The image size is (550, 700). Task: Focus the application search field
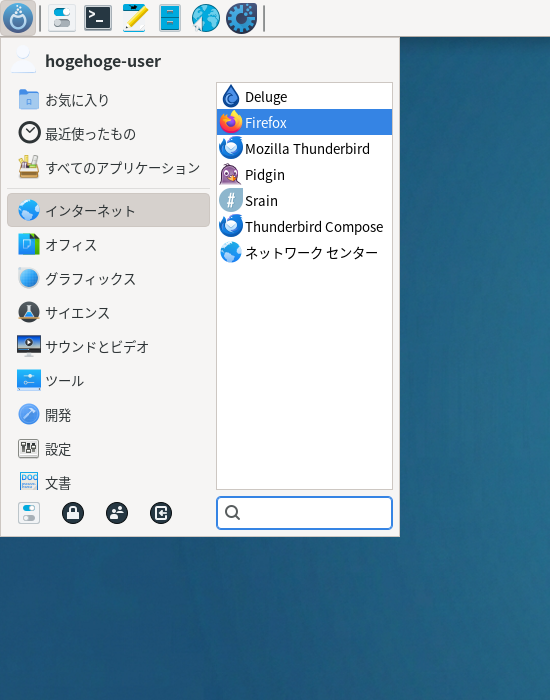(304, 513)
